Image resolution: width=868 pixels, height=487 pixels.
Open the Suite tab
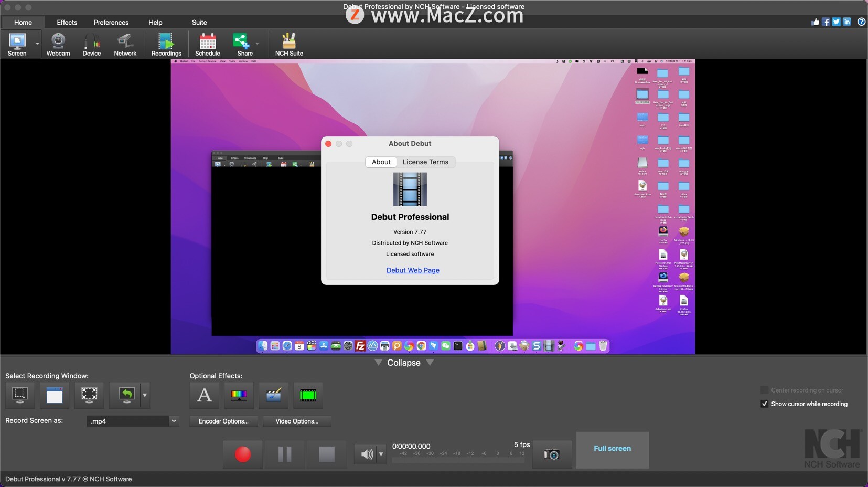coord(199,22)
